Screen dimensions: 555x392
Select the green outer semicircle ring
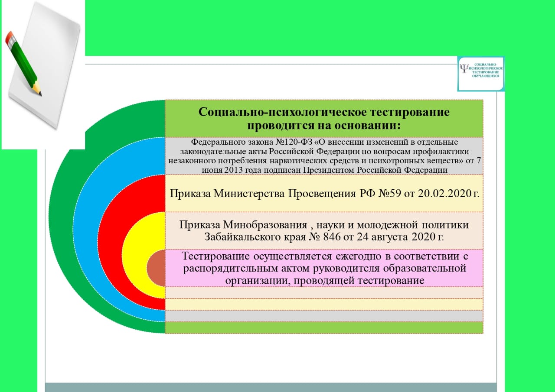pyautogui.click(x=65, y=217)
